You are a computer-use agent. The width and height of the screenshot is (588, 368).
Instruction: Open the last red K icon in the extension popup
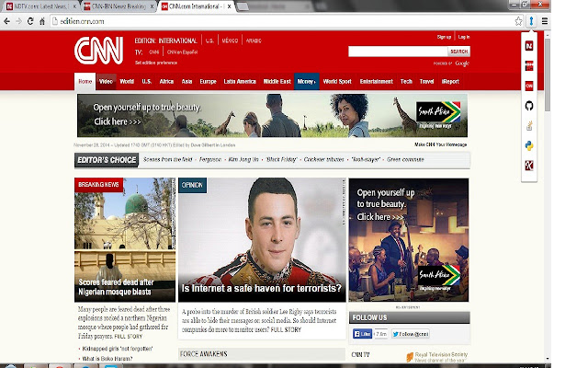point(529,166)
